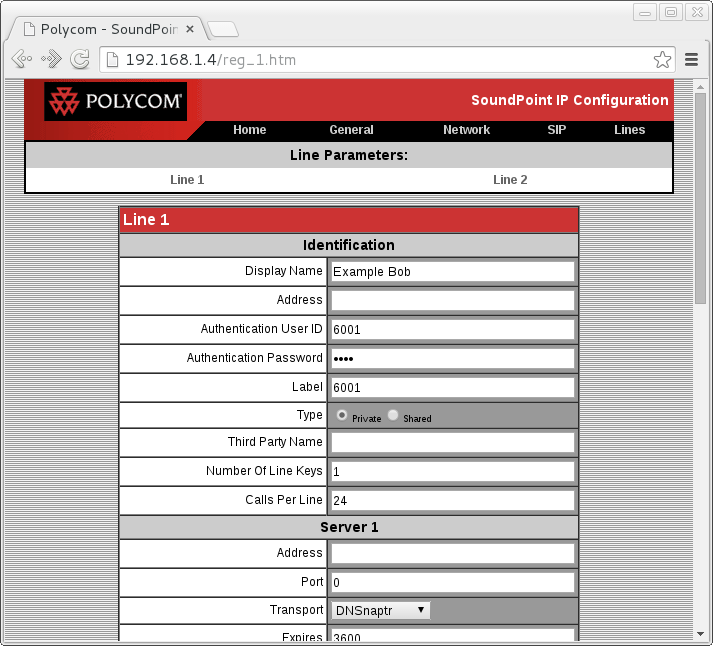Go back using the browser back arrow
Image resolution: width=713 pixels, height=646 pixels.
pos(22,59)
